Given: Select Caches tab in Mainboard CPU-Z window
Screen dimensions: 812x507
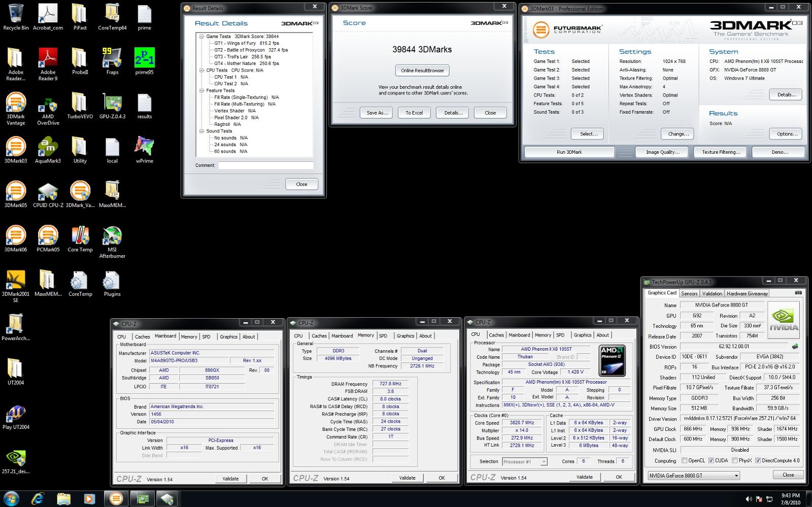Looking at the screenshot, I should (142, 336).
